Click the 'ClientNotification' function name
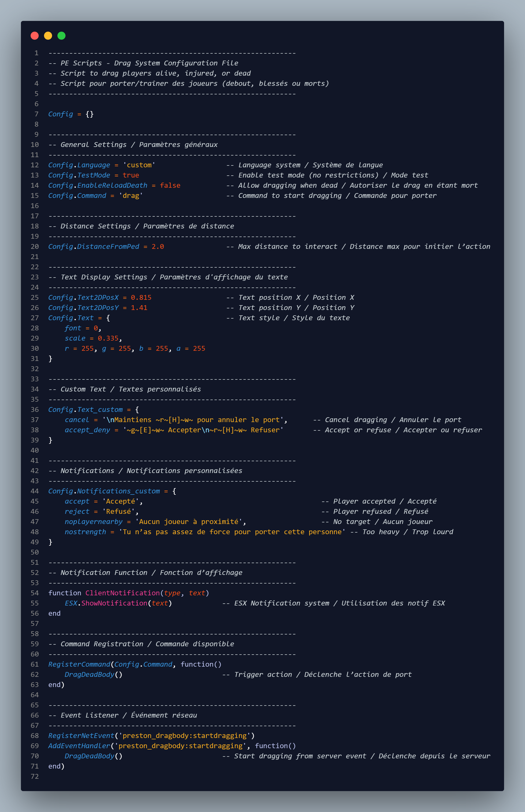Screen dimensions: 525x812 coord(123,593)
